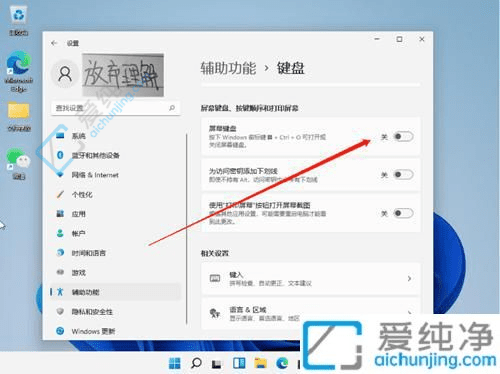Click the taskbar search magnifier

[196, 363]
